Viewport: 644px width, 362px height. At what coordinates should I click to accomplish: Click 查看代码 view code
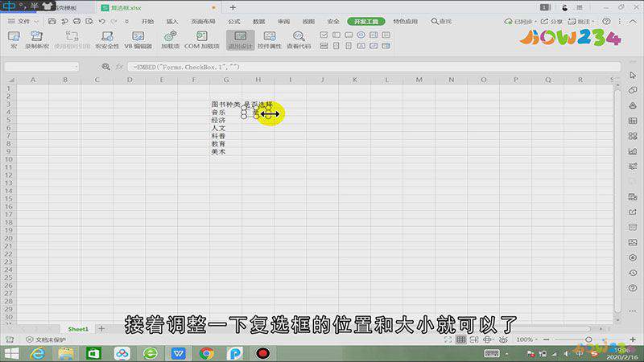pyautogui.click(x=299, y=39)
